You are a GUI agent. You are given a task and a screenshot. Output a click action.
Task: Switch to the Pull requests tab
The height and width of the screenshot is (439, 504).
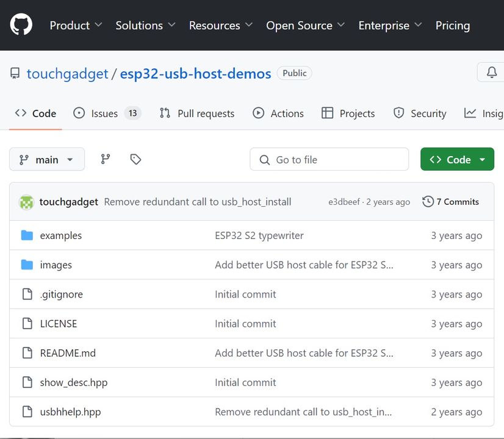(x=197, y=113)
